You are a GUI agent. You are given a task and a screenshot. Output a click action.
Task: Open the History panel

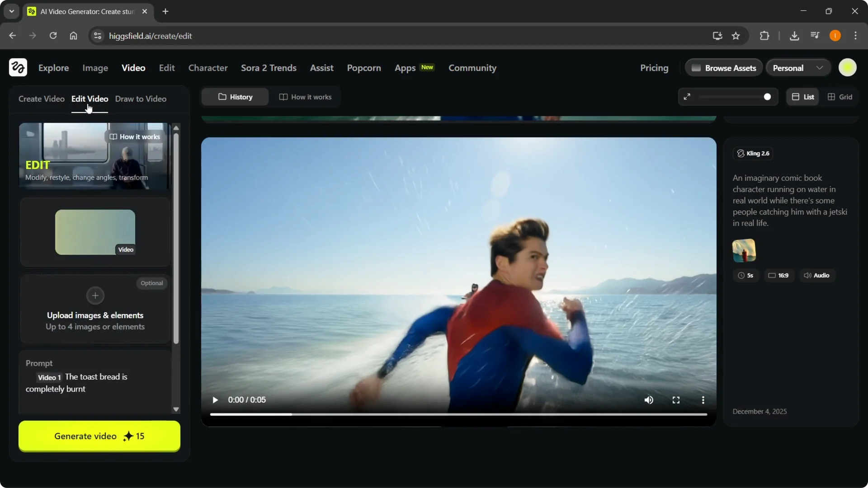(x=235, y=97)
